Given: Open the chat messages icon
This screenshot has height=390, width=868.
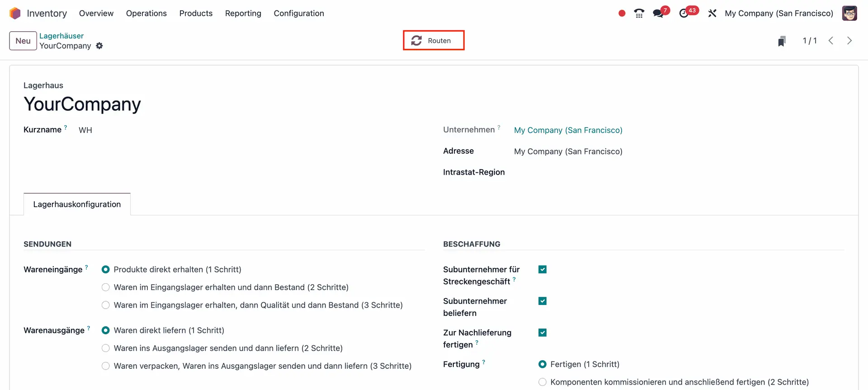Looking at the screenshot, I should click(658, 14).
